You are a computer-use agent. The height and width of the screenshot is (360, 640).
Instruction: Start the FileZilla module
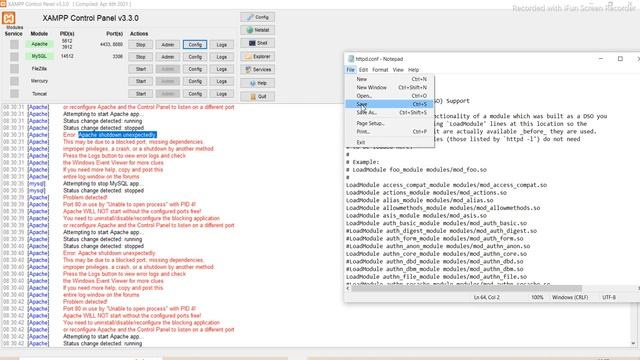[x=141, y=69]
